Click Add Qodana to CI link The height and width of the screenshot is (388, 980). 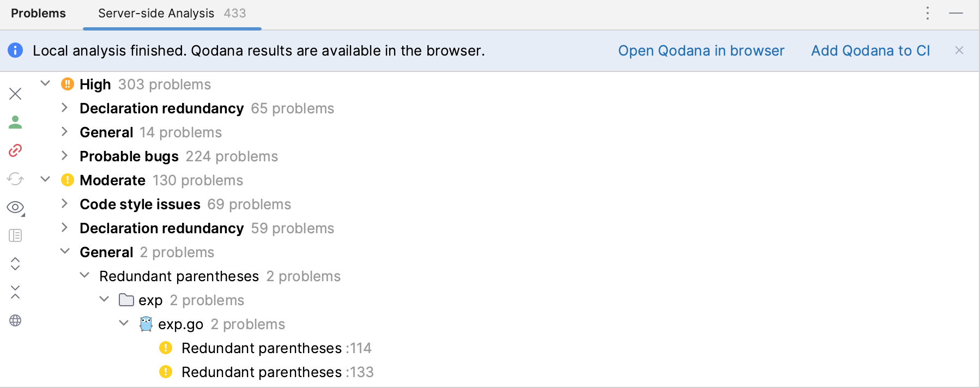pyautogui.click(x=870, y=51)
